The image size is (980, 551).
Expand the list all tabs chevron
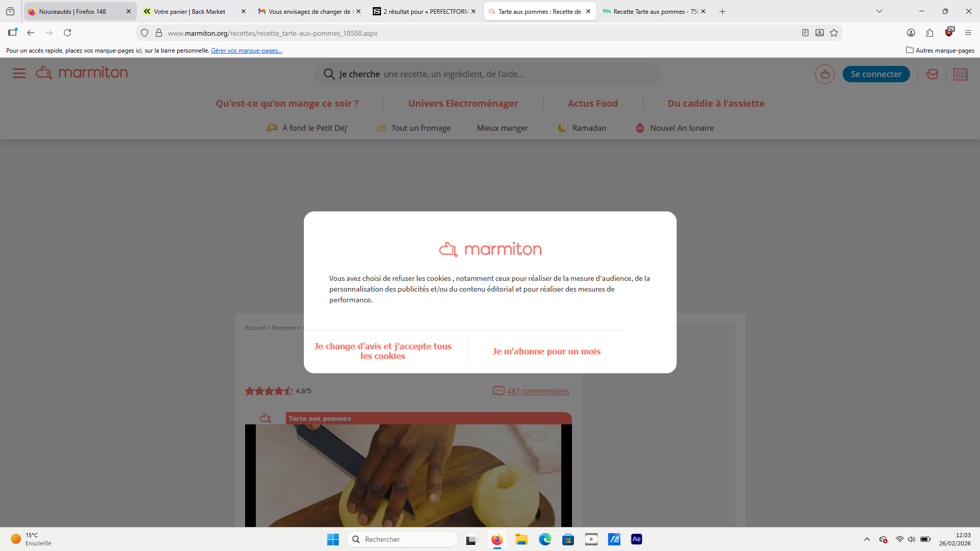click(879, 11)
